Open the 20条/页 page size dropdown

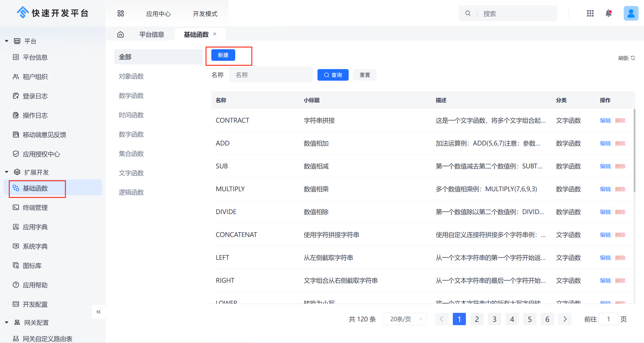point(404,319)
